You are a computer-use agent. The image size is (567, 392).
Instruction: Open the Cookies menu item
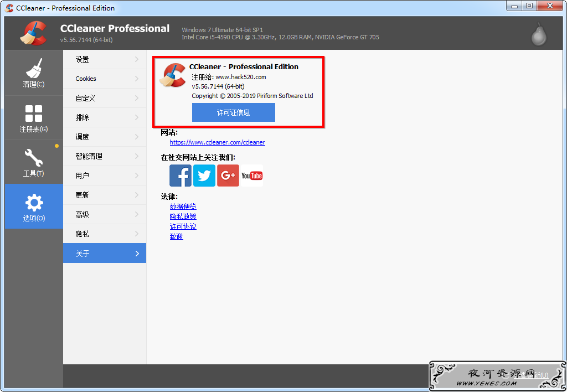coord(105,79)
